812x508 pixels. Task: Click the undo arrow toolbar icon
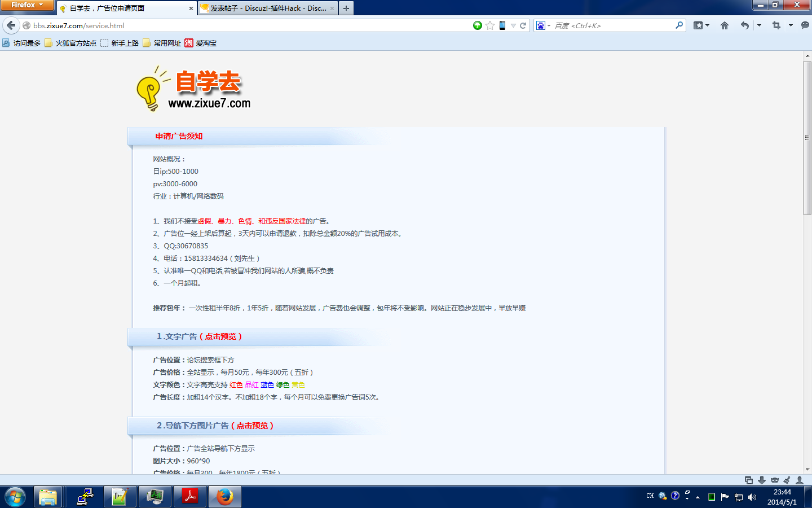pyautogui.click(x=745, y=25)
